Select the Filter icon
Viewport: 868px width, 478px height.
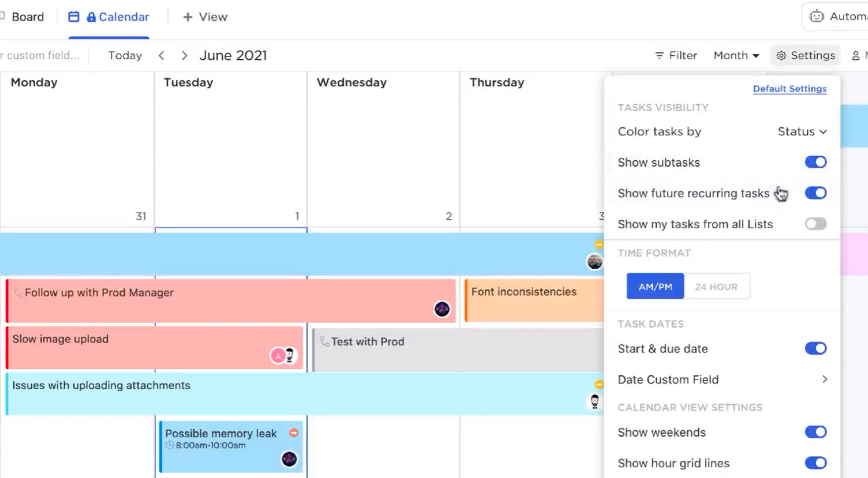[659, 55]
